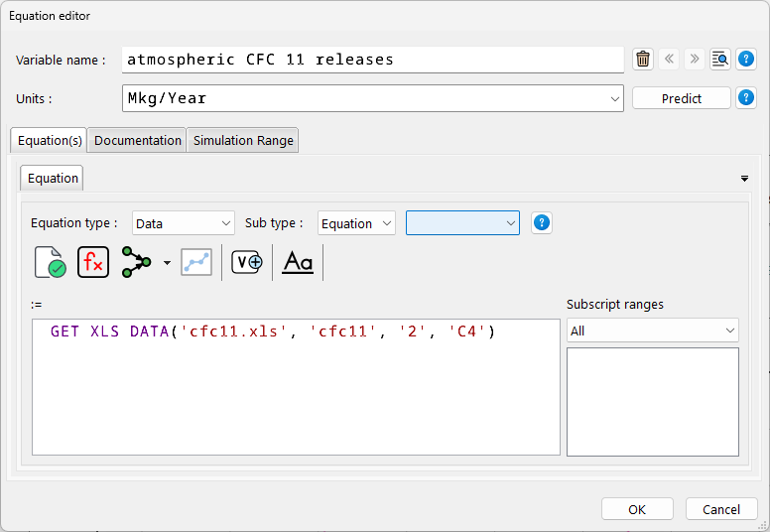Click the text format Aa icon
The width and height of the screenshot is (770, 532).
(x=298, y=262)
